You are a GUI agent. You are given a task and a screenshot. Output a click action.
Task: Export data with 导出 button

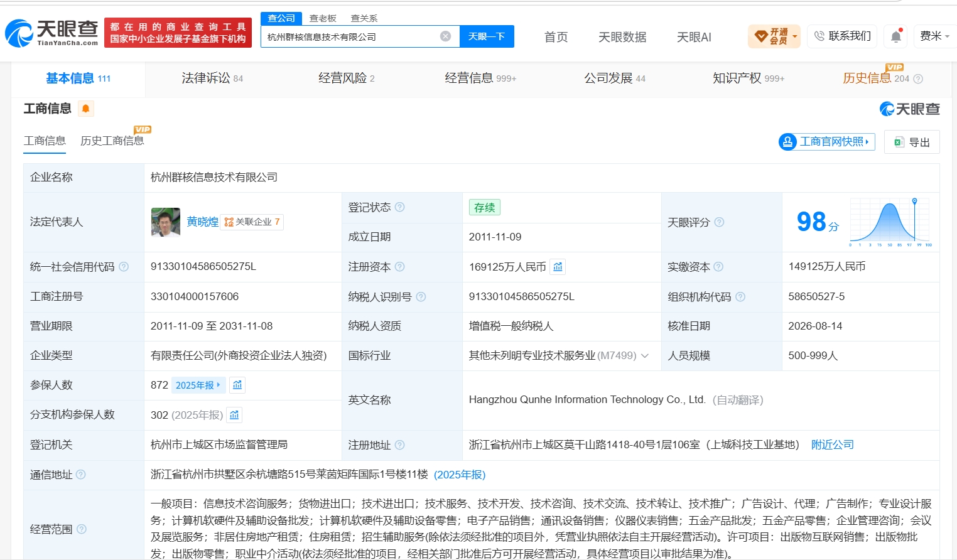(912, 142)
